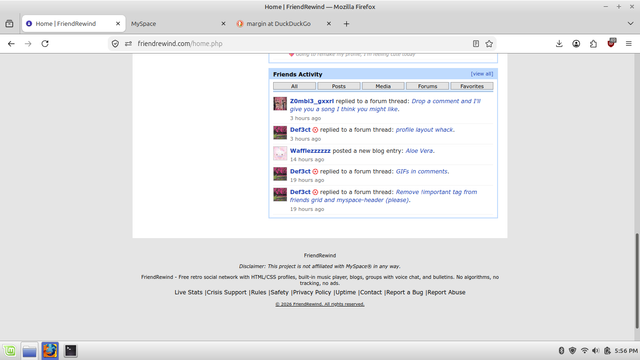The height and width of the screenshot is (360, 640).
Task: Filter friends activity by Favorites
Action: 472,86
